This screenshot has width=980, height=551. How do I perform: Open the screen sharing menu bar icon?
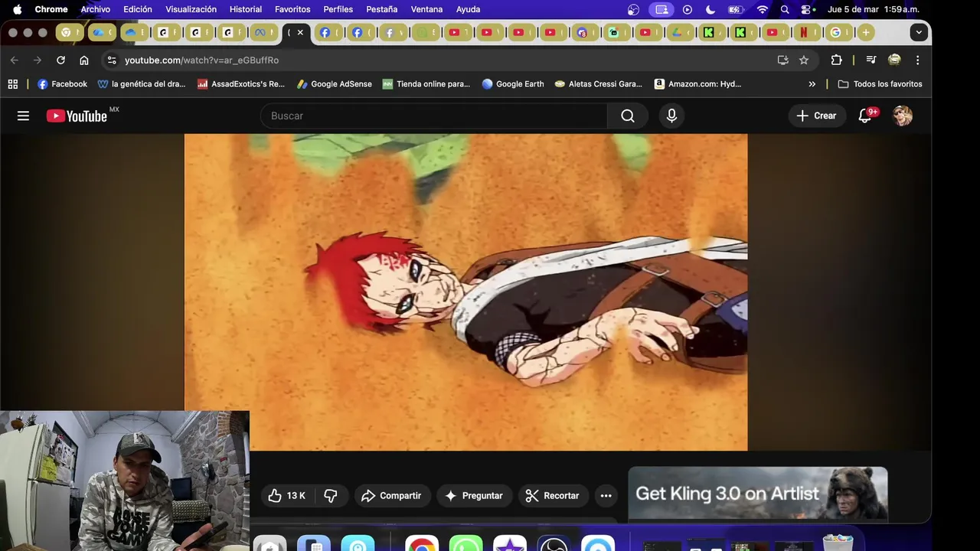click(661, 9)
